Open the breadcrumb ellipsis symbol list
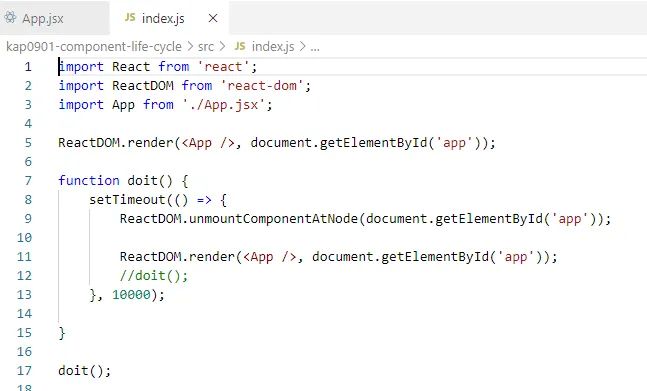Viewport: 647px width, 391px height. click(315, 47)
